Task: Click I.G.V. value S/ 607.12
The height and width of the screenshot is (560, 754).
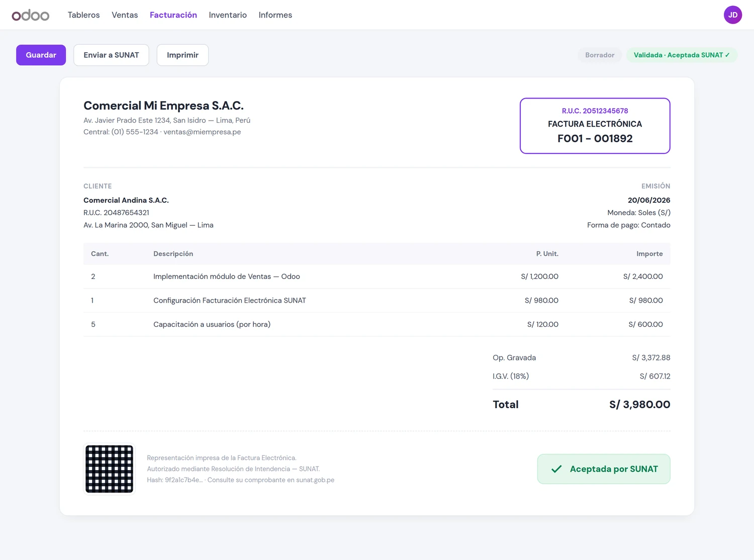Action: point(655,376)
